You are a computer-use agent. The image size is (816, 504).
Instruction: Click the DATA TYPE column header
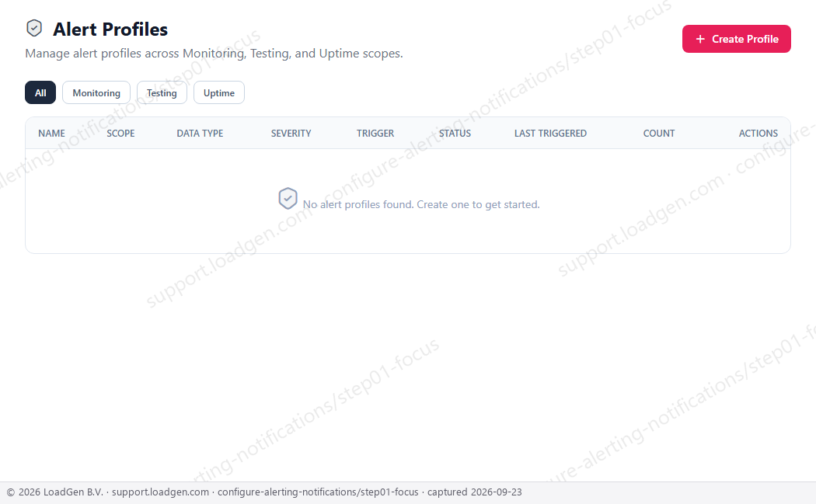coord(200,133)
